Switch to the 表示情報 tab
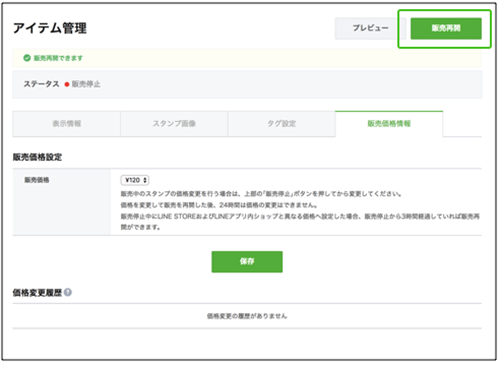 point(66,124)
